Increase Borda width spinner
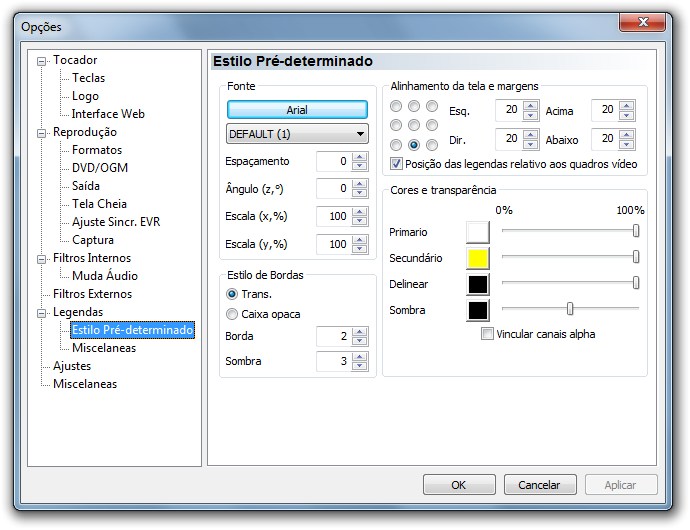690x530 pixels. point(360,332)
